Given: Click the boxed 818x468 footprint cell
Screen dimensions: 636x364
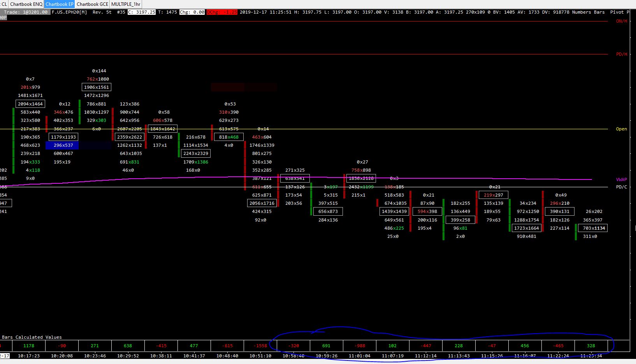Looking at the screenshot, I should 229,137.
